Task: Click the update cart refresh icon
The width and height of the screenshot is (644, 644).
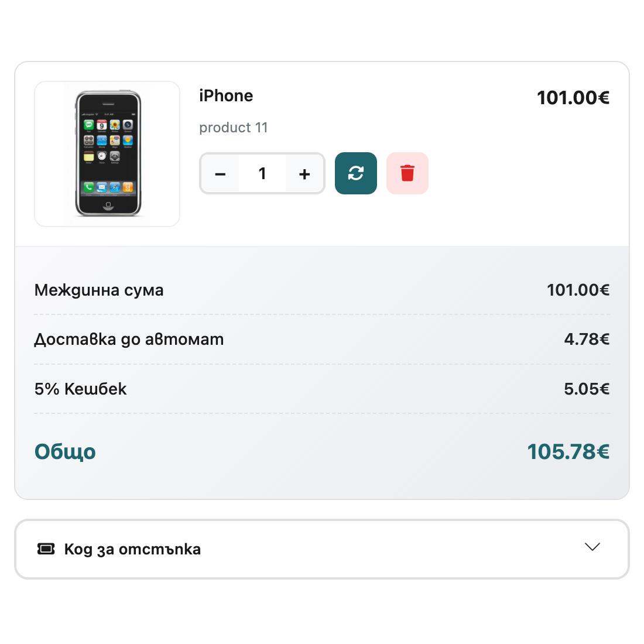Action: click(356, 173)
